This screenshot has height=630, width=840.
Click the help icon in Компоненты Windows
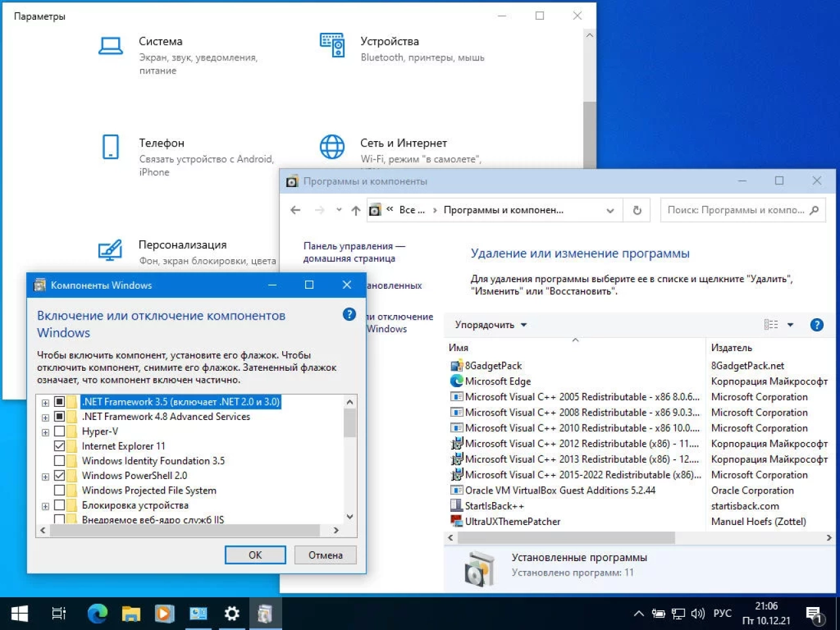(349, 314)
